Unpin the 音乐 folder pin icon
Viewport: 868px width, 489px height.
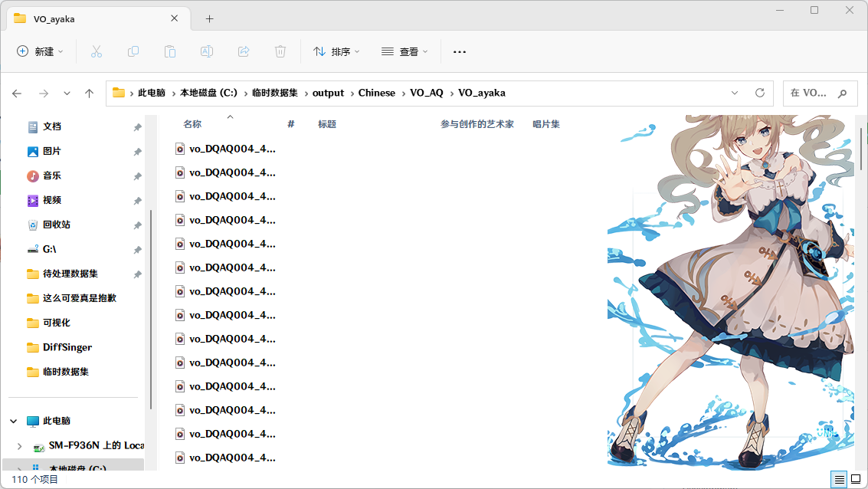coord(137,176)
